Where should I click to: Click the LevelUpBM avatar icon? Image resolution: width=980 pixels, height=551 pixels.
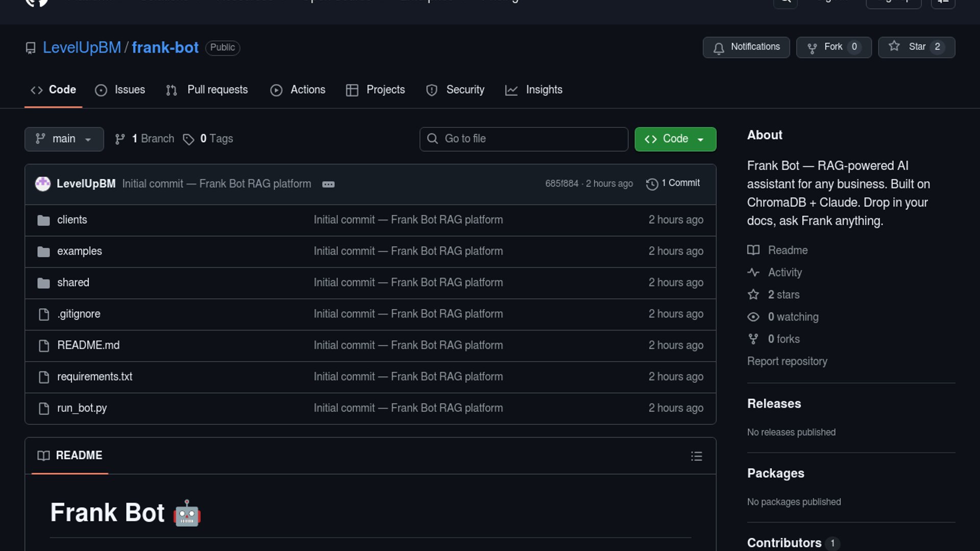tap(43, 184)
